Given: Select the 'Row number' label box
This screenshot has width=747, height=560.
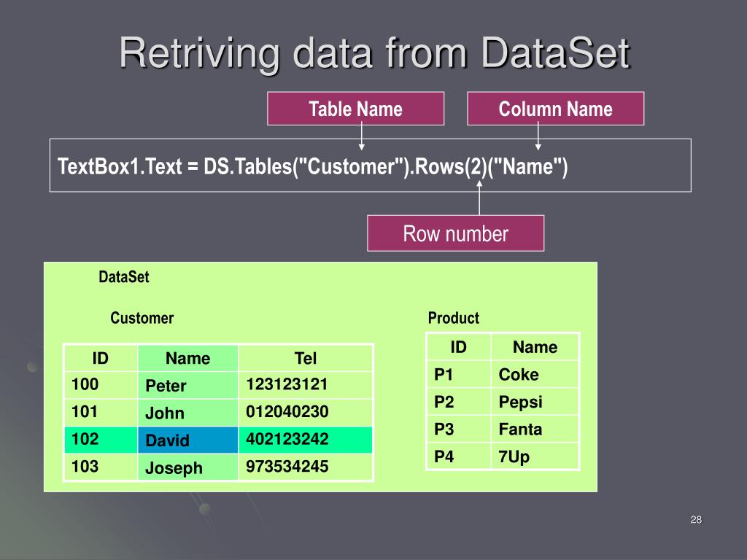Looking at the screenshot, I should 455,233.
